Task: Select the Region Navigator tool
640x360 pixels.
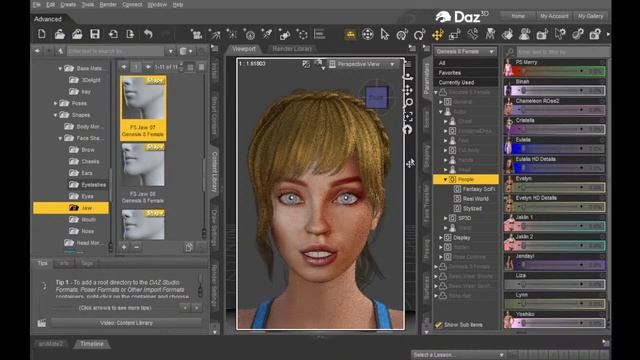Action: click(525, 35)
